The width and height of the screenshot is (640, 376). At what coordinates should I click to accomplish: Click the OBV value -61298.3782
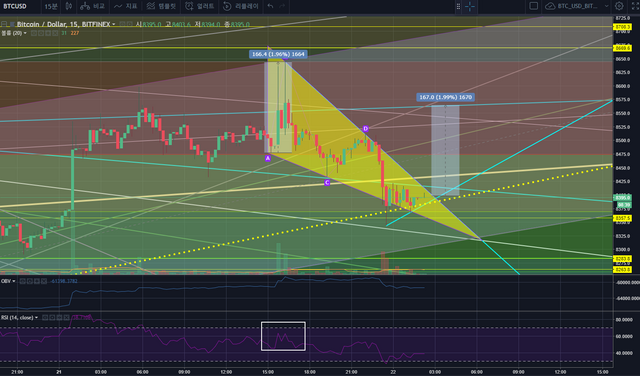[x=64, y=281]
